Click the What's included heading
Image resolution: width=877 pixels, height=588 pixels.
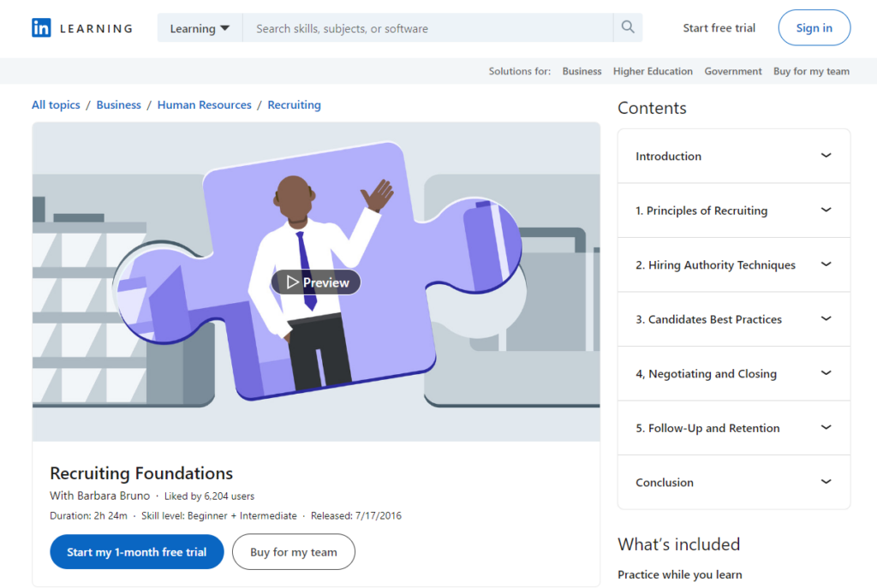tap(678, 543)
